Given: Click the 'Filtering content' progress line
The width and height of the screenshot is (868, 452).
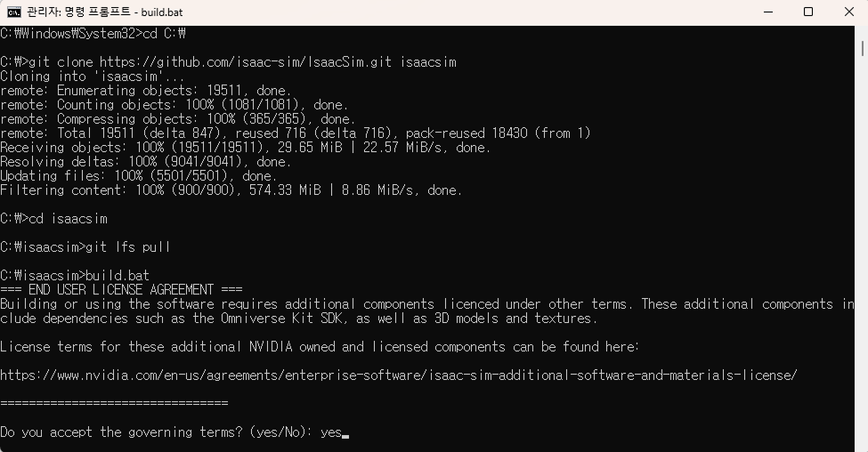Looking at the screenshot, I should point(231,190).
